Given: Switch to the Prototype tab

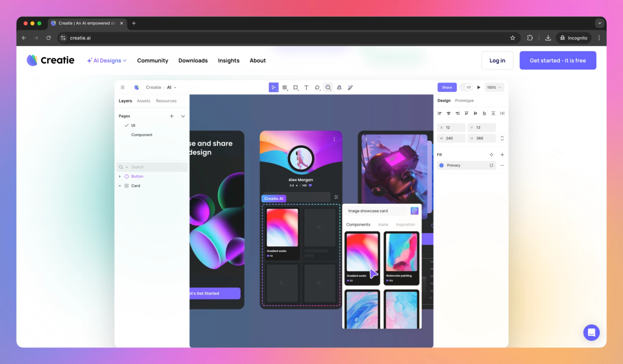Looking at the screenshot, I should [x=465, y=101].
